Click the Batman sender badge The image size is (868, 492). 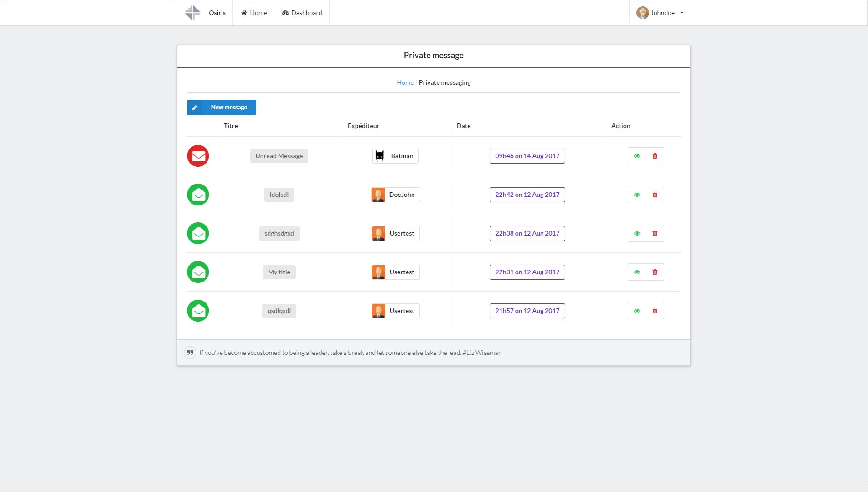pos(395,156)
